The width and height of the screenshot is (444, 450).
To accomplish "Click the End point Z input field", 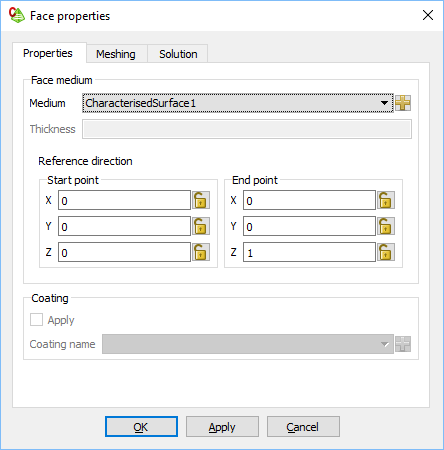I will 309,252.
